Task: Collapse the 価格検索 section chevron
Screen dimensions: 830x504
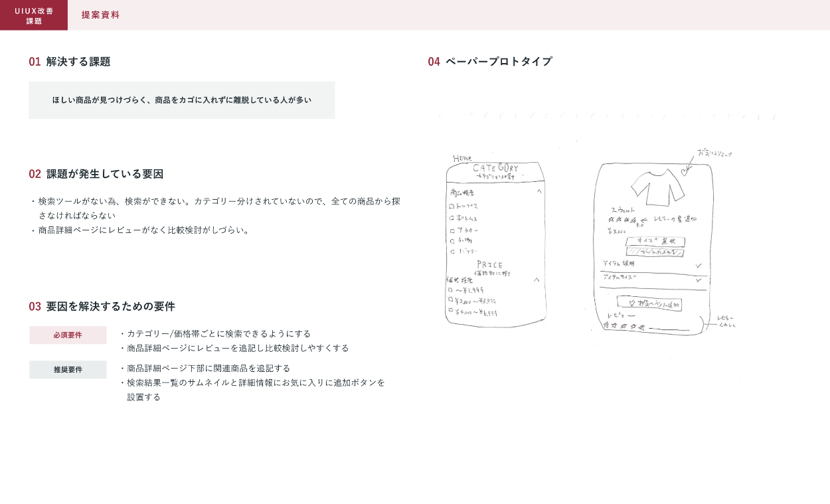Action: [537, 280]
